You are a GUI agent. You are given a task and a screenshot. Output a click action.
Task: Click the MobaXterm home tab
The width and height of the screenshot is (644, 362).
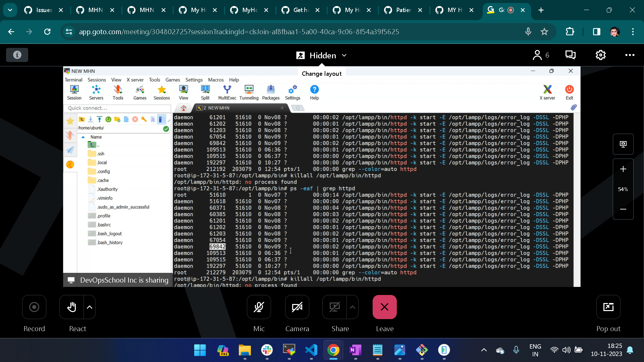pos(183,108)
